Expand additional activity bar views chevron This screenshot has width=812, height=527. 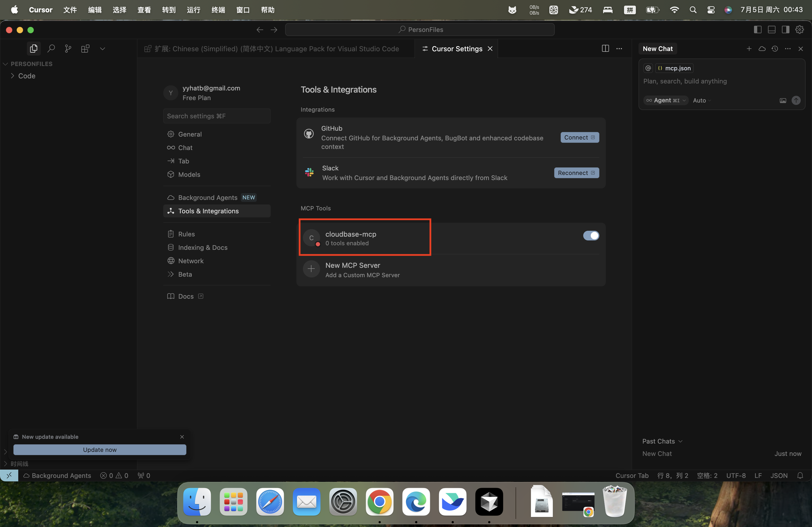pyautogui.click(x=102, y=49)
